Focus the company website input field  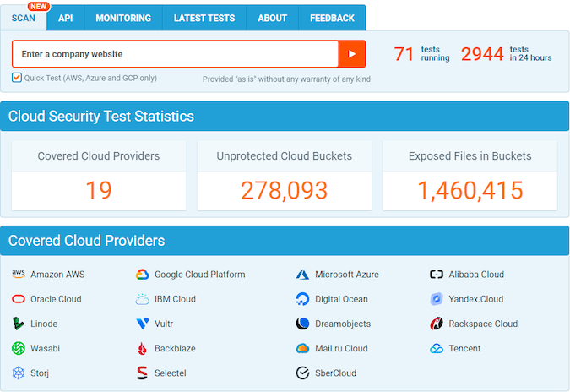(175, 54)
